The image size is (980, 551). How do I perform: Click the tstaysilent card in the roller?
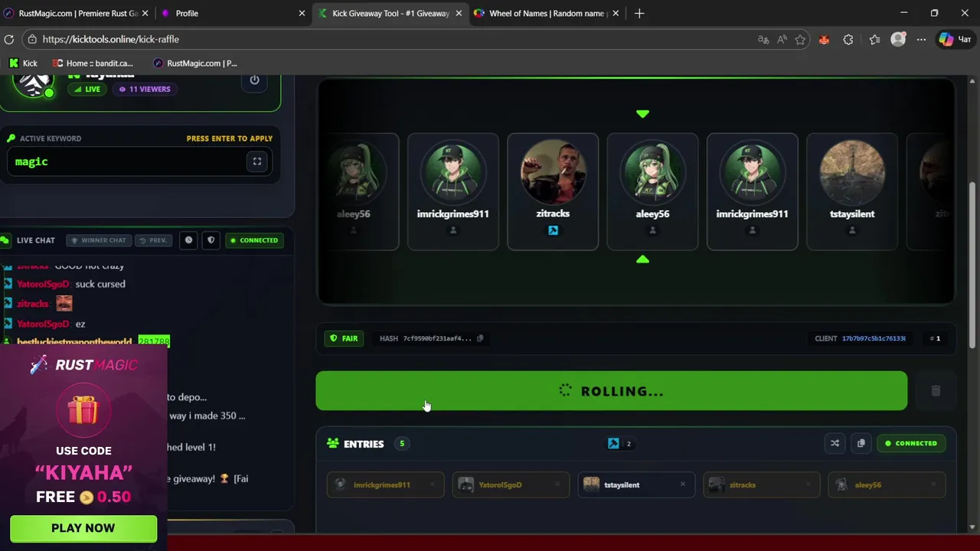pyautogui.click(x=852, y=191)
